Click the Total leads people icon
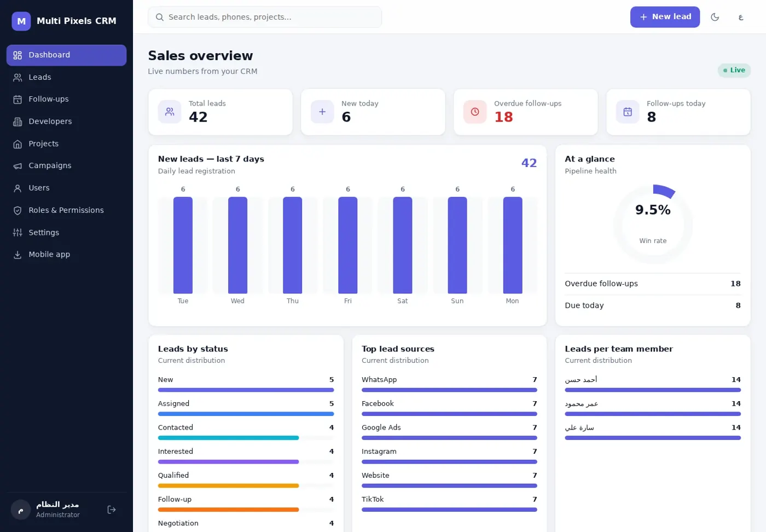 pyautogui.click(x=170, y=112)
